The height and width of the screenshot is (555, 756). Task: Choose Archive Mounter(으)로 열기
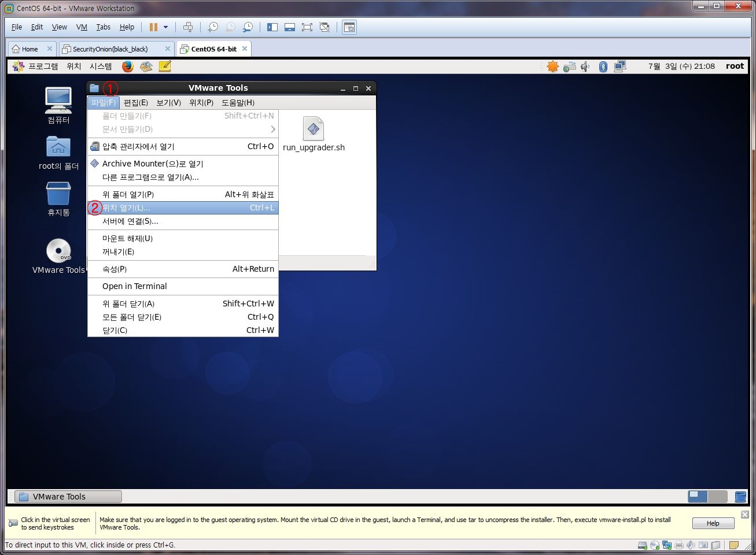click(183, 164)
